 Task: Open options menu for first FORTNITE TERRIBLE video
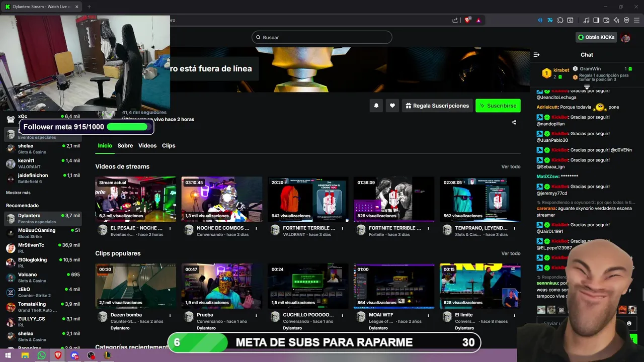click(342, 228)
